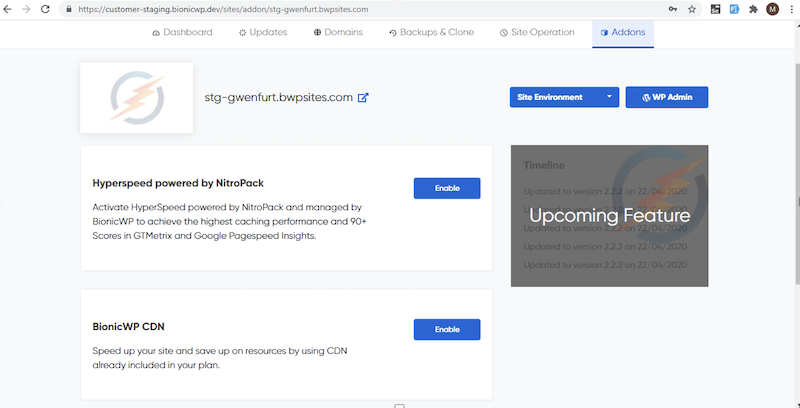Open the Updates tab

point(263,32)
